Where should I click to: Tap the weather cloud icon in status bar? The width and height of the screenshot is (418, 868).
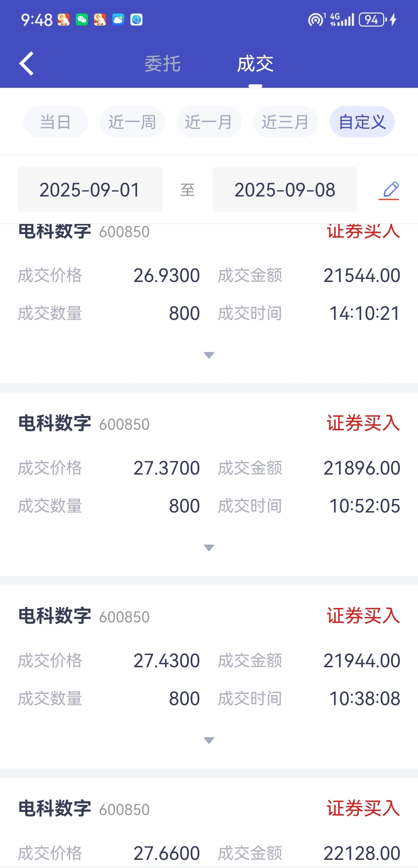coord(118,19)
